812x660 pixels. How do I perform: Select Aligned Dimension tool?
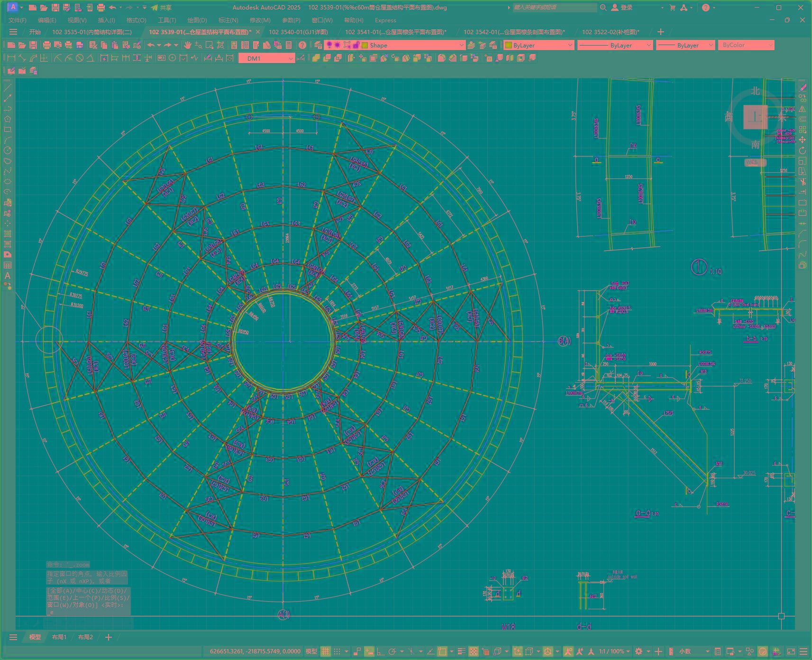pyautogui.click(x=22, y=58)
